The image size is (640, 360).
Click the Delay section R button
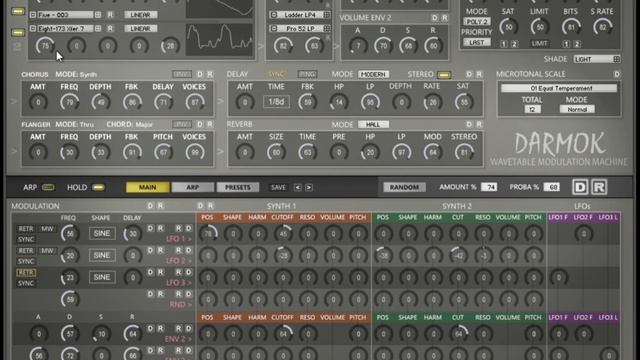point(479,74)
